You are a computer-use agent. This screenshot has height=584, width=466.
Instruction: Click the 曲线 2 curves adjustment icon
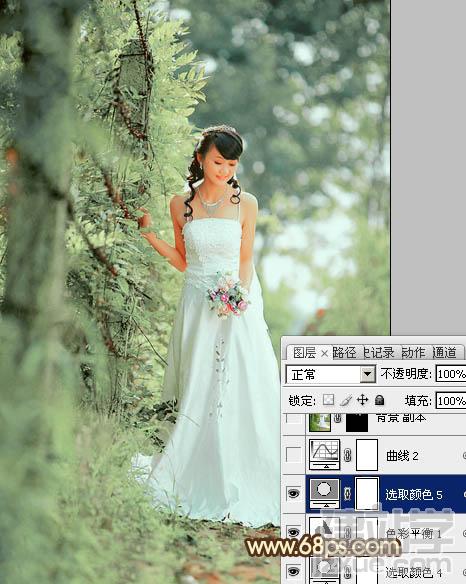click(324, 454)
